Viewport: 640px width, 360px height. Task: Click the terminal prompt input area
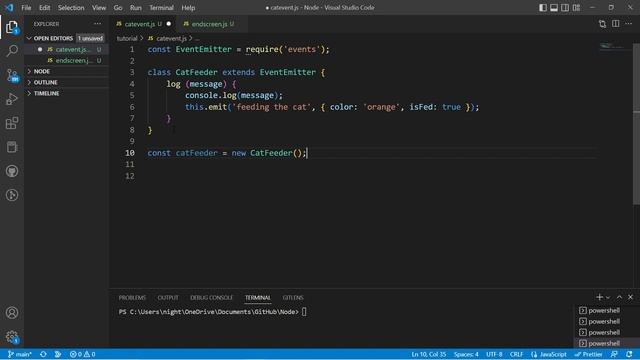(304, 312)
